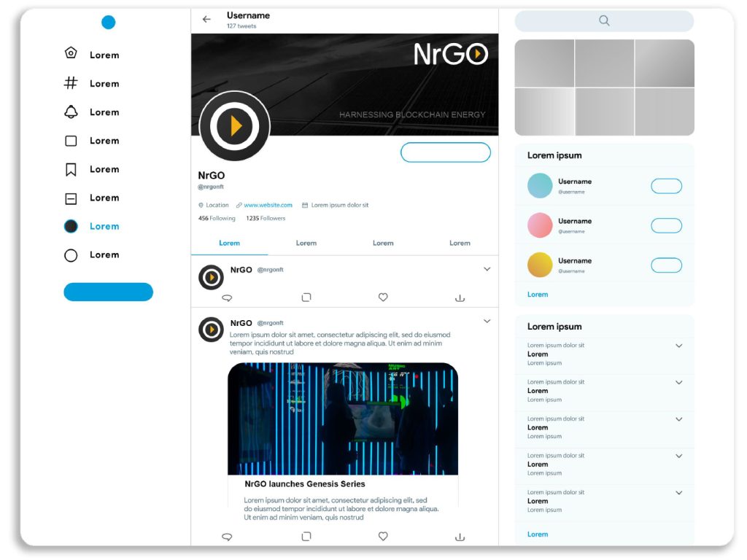Go back using the profile back arrow

pyautogui.click(x=206, y=19)
